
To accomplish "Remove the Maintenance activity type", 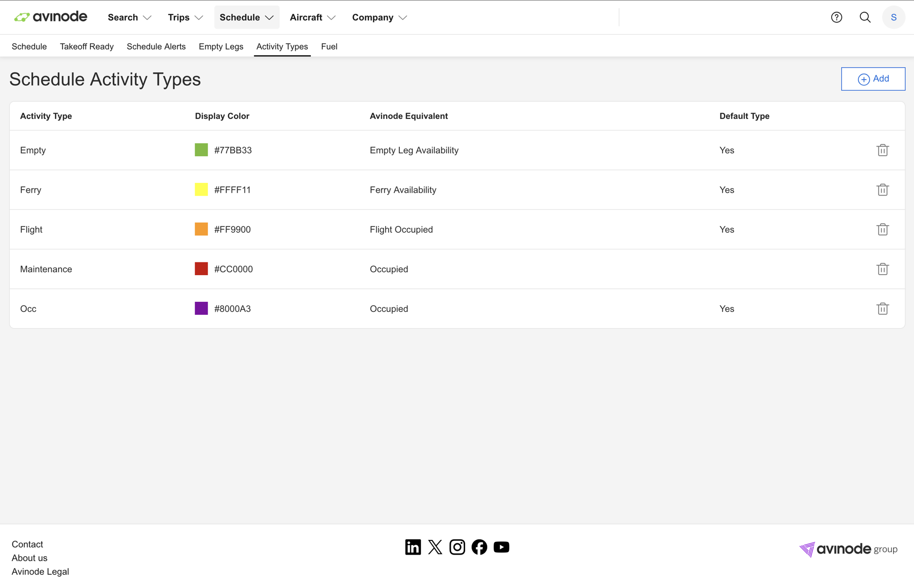I will coord(882,269).
